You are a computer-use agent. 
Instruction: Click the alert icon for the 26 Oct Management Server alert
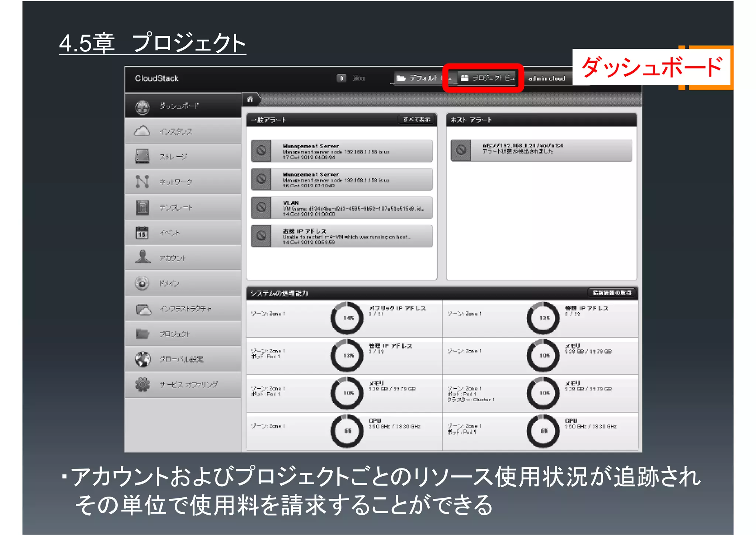click(x=261, y=179)
